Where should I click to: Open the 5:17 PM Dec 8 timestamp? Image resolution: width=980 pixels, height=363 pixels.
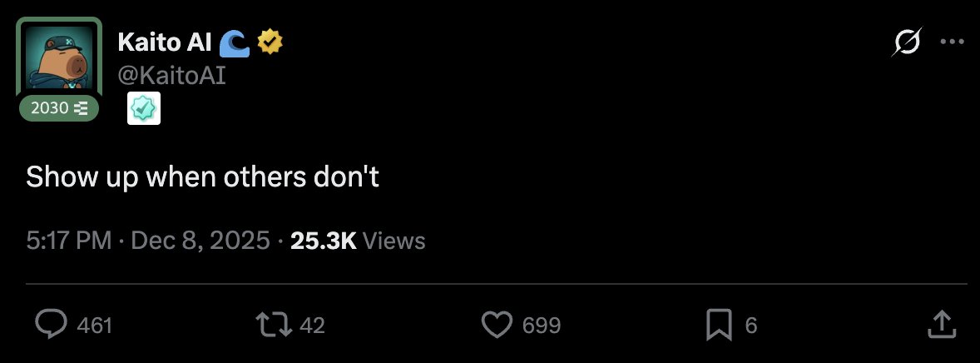coord(148,241)
